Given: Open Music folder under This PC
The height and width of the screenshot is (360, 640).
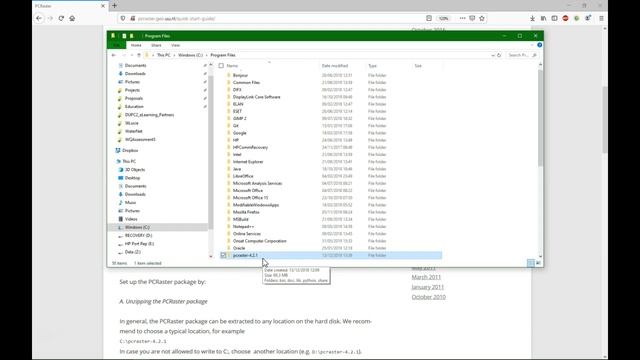Looking at the screenshot, I should (x=130, y=202).
